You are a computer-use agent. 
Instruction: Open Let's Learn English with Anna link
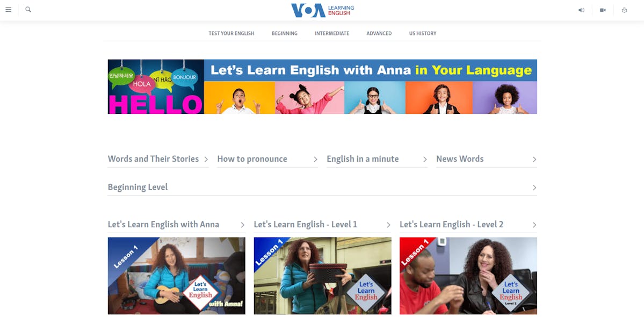tap(163, 225)
